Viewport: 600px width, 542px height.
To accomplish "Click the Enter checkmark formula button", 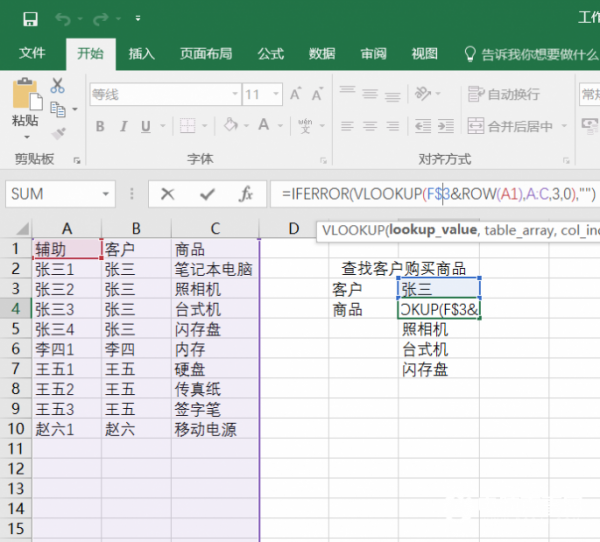I will 207,194.
